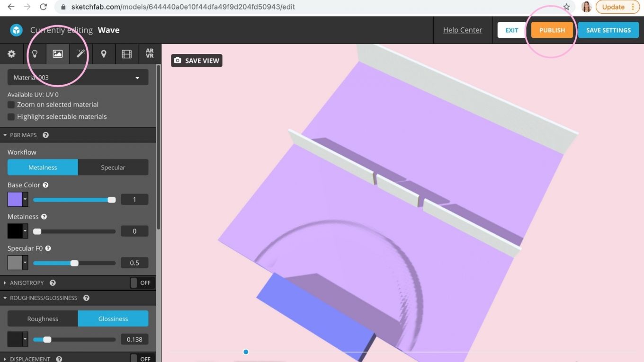
Task: Open the Base Color swatch
Action: pyautogui.click(x=15, y=199)
